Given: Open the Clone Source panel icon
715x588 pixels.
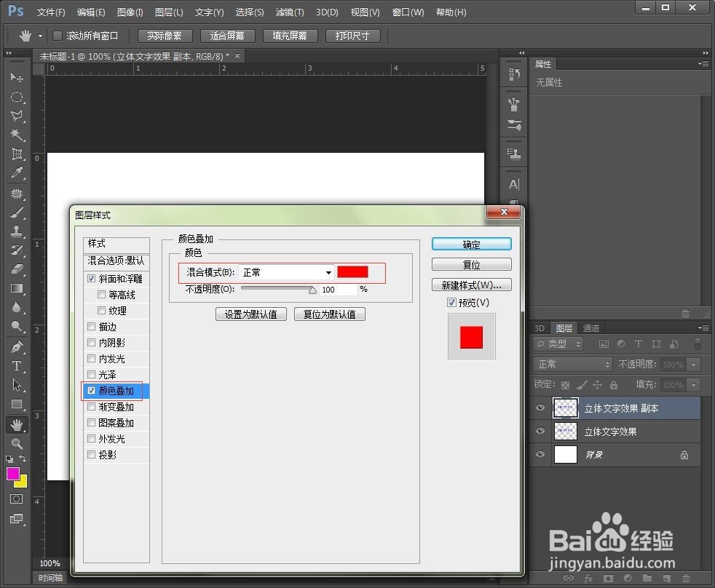Looking at the screenshot, I should click(514, 153).
